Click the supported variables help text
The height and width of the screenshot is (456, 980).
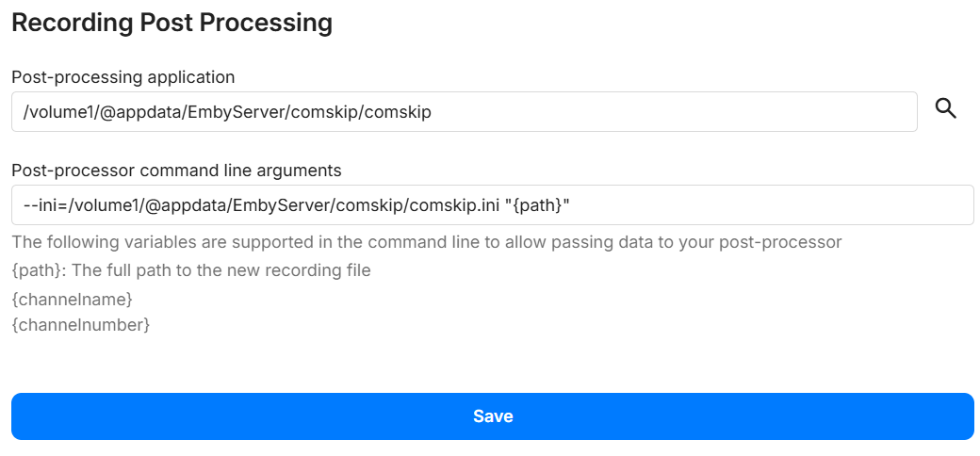click(x=426, y=242)
